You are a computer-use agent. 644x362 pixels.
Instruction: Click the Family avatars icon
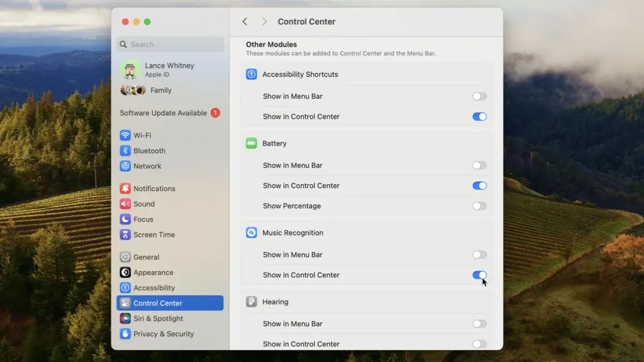pos(133,90)
